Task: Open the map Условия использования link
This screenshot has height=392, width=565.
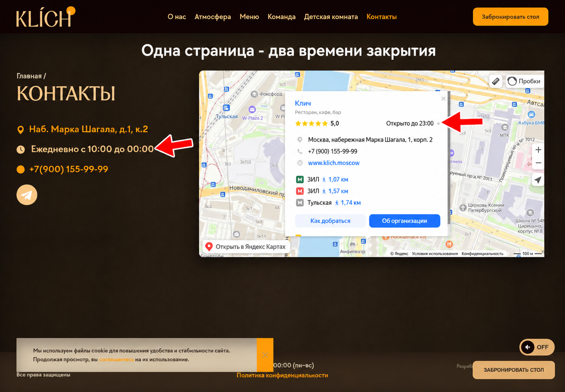Action: click(x=435, y=254)
